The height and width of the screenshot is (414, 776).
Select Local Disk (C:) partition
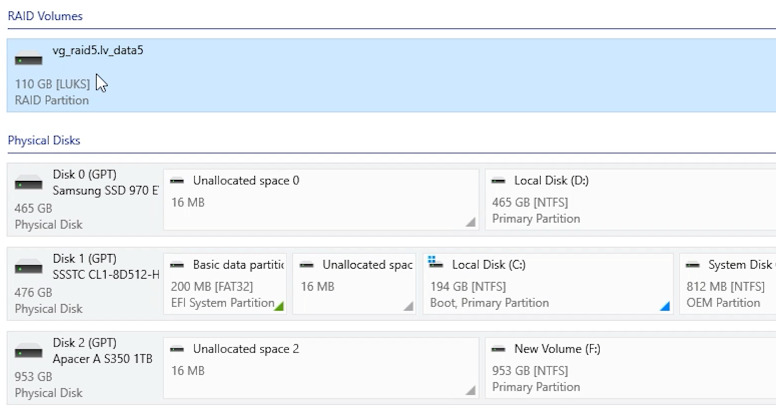[x=548, y=283]
